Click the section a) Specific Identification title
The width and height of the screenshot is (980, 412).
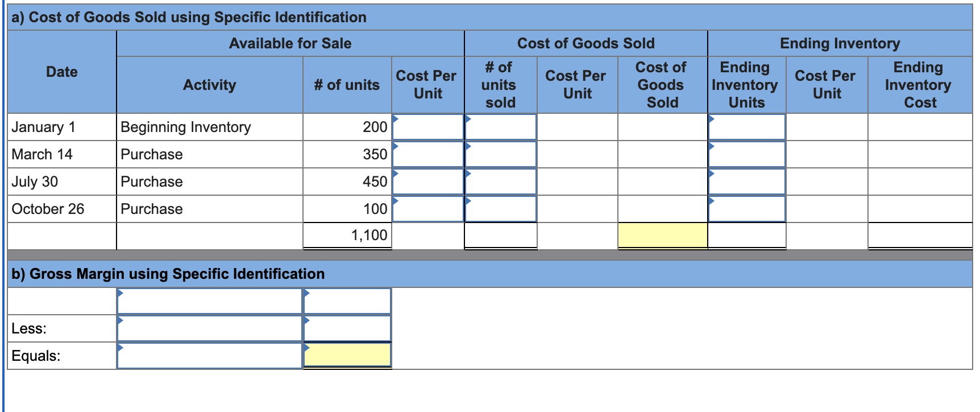pyautogui.click(x=189, y=17)
